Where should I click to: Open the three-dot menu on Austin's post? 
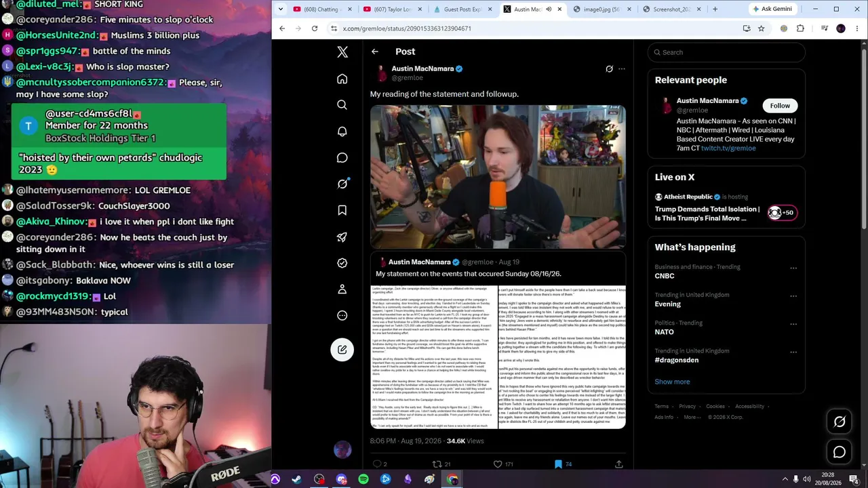point(622,68)
